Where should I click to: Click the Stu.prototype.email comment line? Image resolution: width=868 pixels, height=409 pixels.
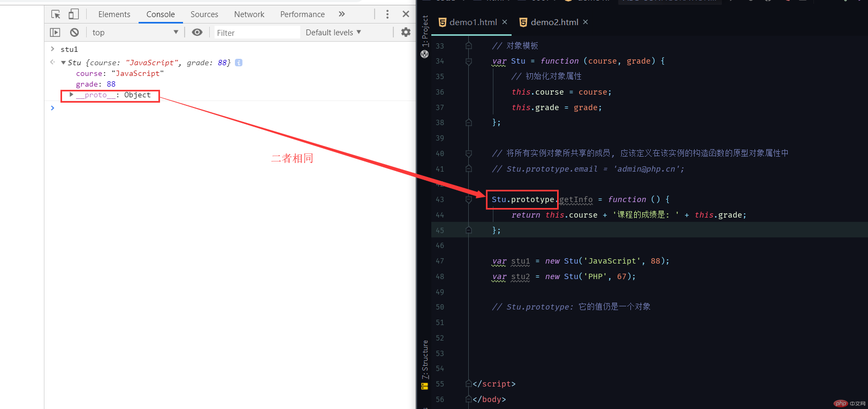pos(588,169)
